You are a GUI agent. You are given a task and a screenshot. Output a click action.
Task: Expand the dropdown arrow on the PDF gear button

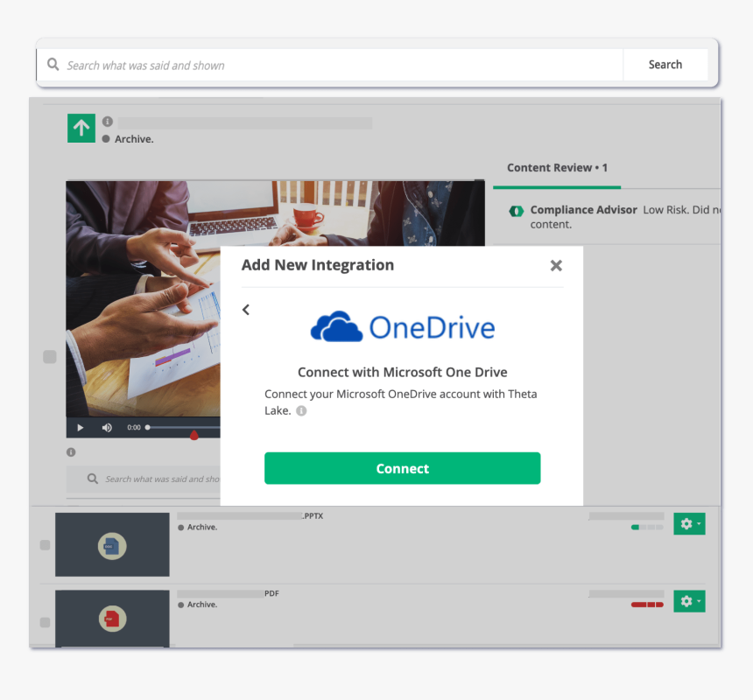[x=698, y=601]
